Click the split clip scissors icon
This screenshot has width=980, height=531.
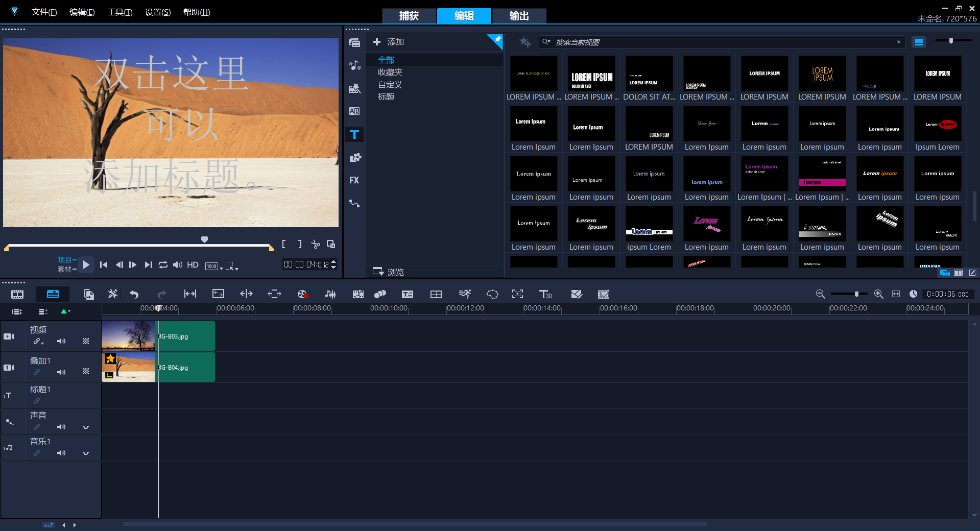point(316,245)
